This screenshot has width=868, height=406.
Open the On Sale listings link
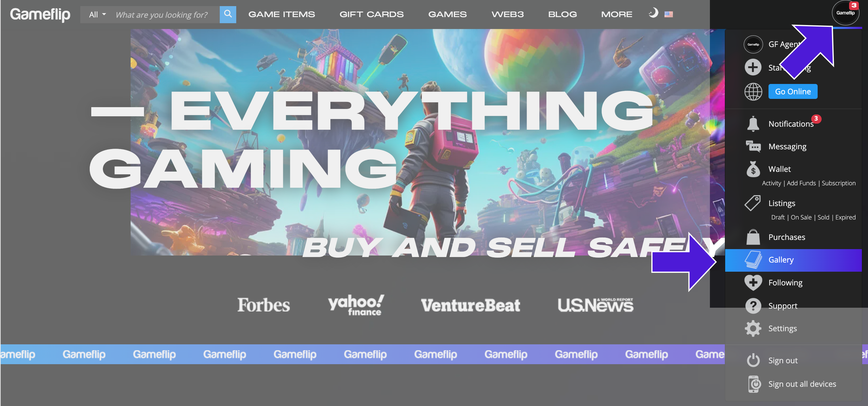[x=801, y=217]
